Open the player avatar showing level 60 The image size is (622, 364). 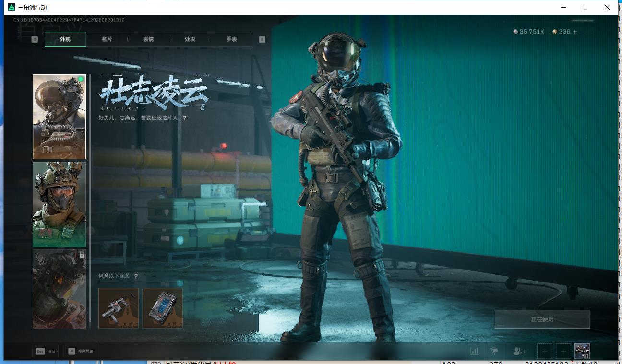point(582,351)
